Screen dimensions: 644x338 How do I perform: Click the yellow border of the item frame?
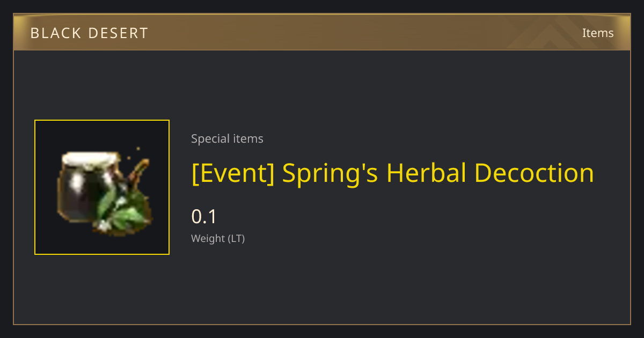click(102, 121)
